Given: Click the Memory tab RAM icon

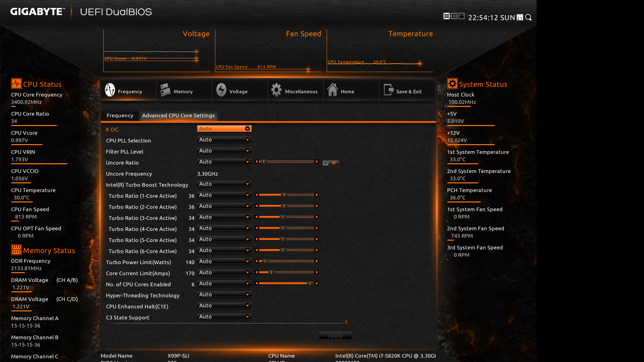Looking at the screenshot, I should [165, 90].
